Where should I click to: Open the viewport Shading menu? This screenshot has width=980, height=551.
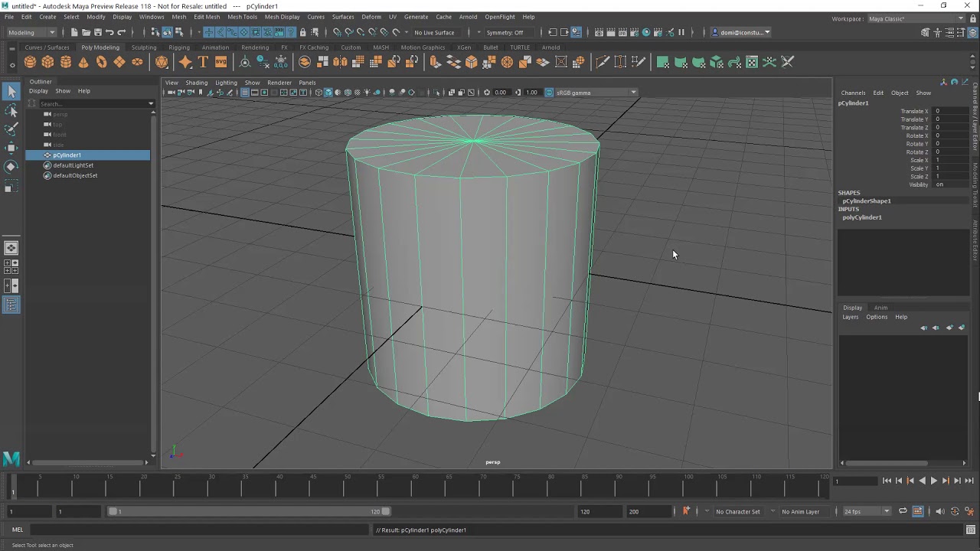(196, 83)
